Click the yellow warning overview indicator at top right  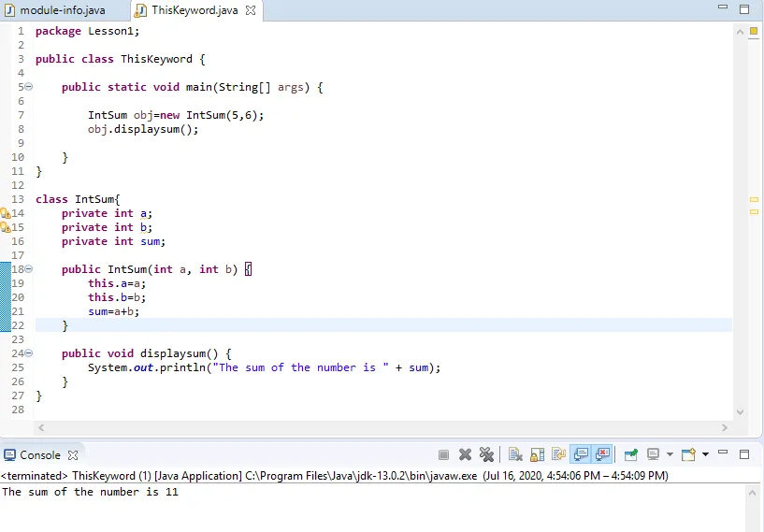coord(754,31)
